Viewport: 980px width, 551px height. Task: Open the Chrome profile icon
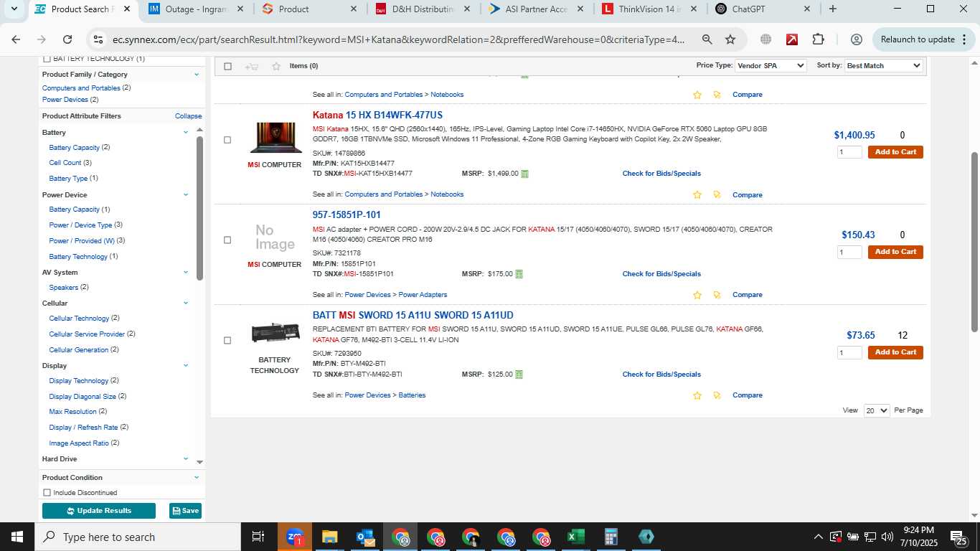coord(856,39)
